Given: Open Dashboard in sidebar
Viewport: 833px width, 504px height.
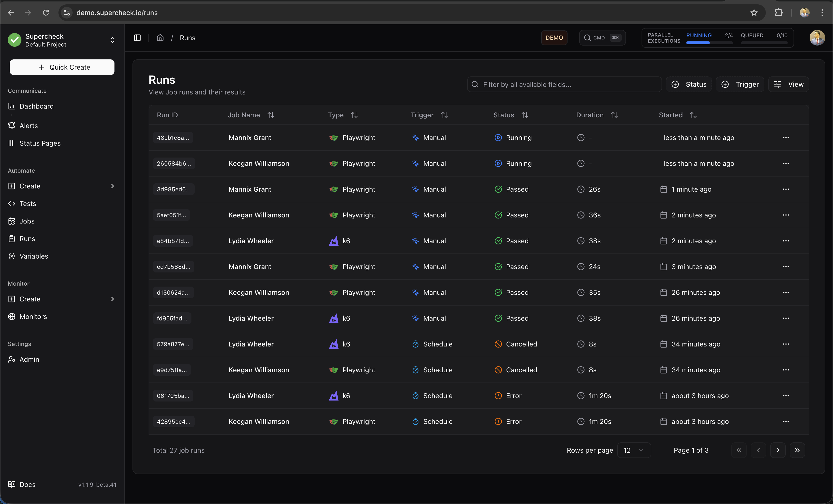Looking at the screenshot, I should point(37,106).
